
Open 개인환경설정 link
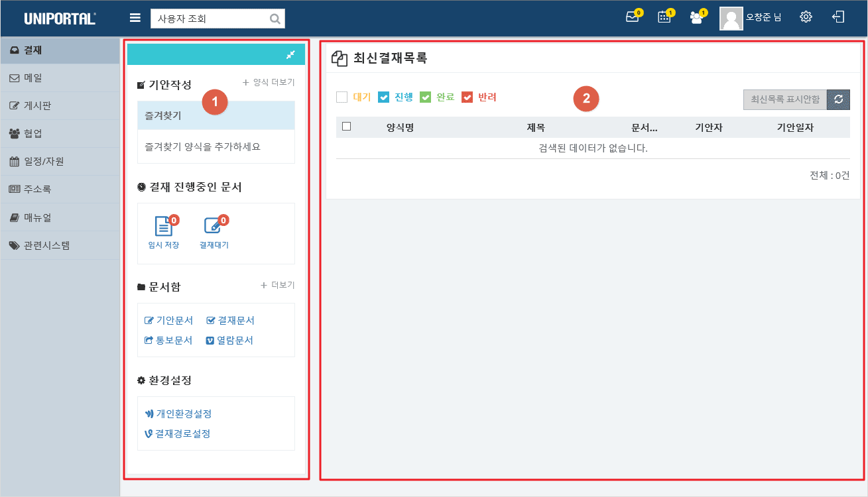coord(178,414)
